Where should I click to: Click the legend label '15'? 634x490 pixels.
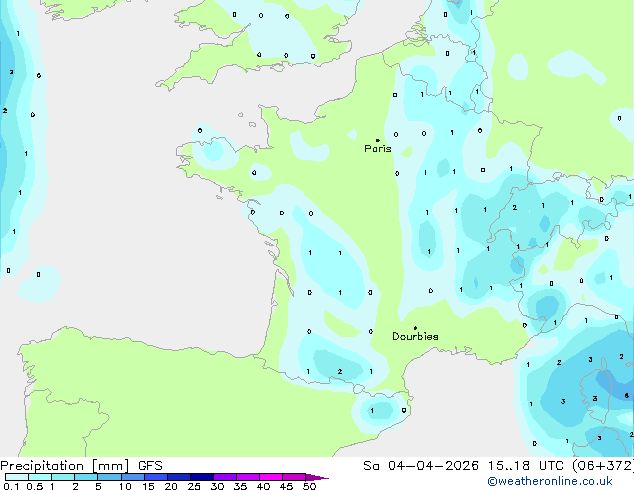148,486
